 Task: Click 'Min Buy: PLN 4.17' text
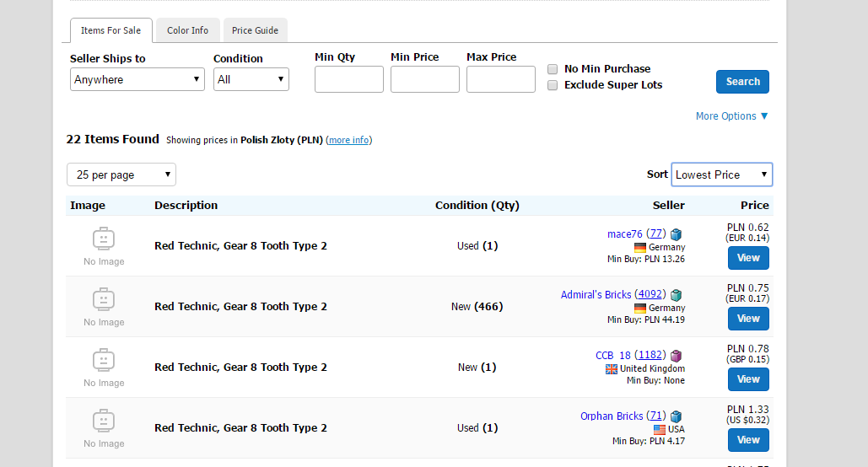coord(649,442)
